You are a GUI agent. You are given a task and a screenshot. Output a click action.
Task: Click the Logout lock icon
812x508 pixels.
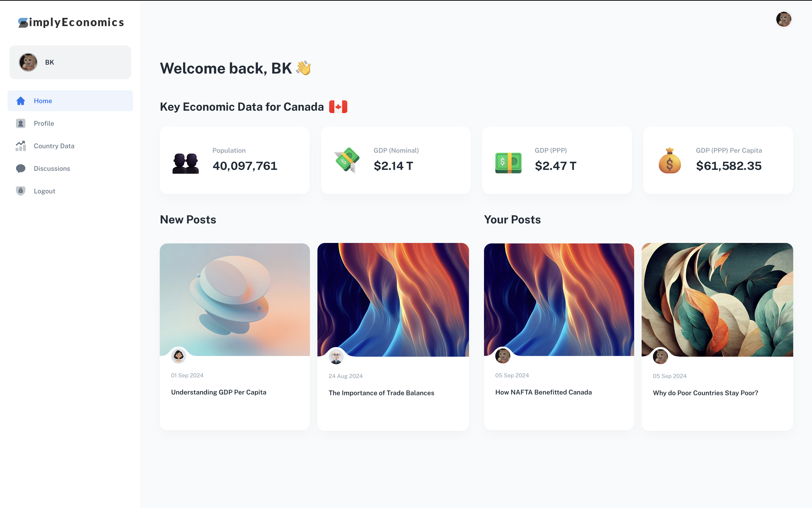(21, 191)
